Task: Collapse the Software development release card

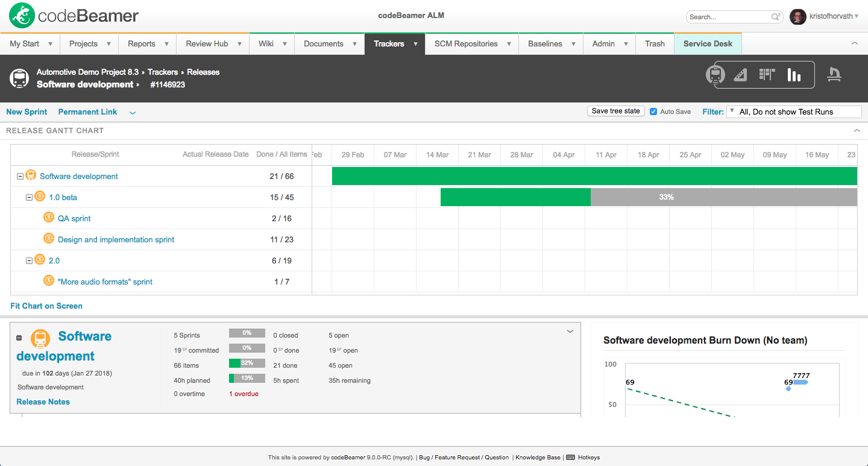Action: (19, 338)
